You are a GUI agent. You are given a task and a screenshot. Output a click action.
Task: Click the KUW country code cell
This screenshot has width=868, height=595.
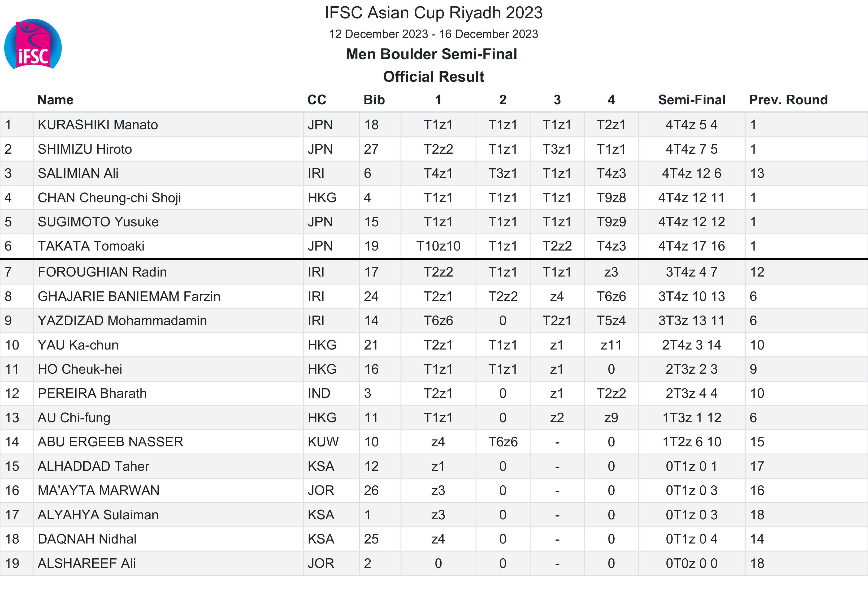pyautogui.click(x=323, y=442)
